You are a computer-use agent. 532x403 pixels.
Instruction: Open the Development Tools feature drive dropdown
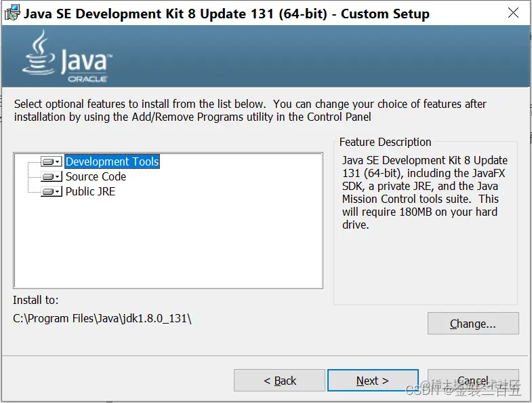[x=52, y=161]
